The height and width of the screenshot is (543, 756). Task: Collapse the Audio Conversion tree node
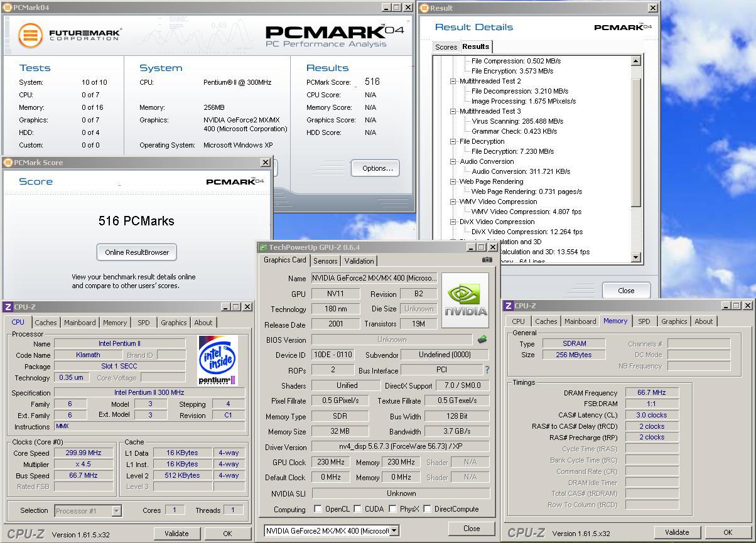pyautogui.click(x=453, y=161)
